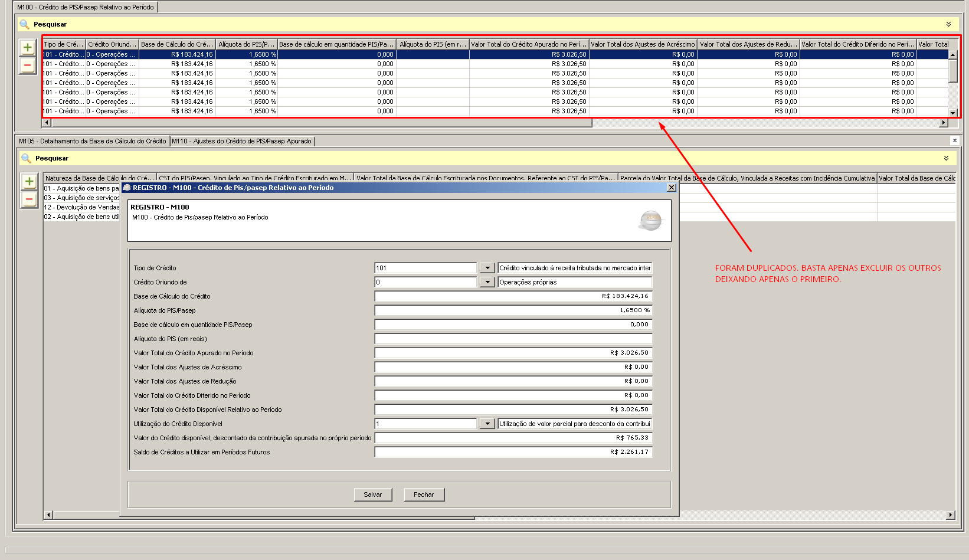
Task: Select row '02 - Aquisição de bens util'
Action: pos(81,217)
